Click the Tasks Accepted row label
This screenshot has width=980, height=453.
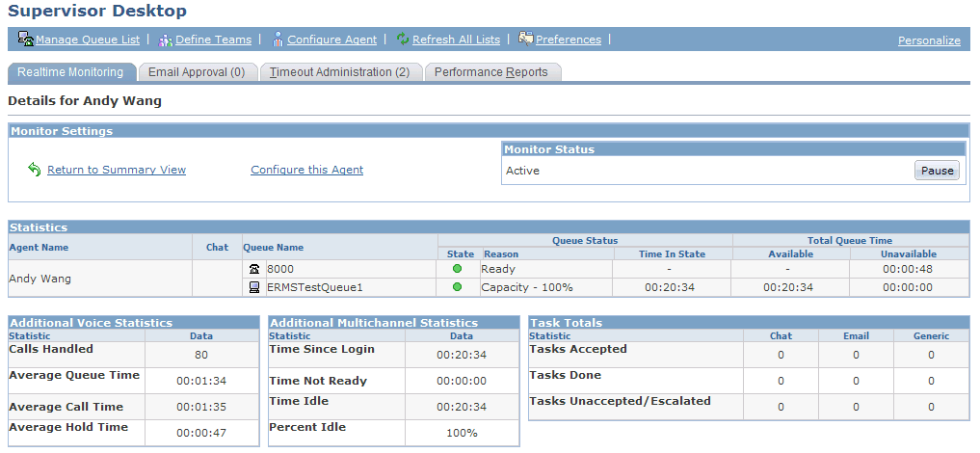pos(578,349)
